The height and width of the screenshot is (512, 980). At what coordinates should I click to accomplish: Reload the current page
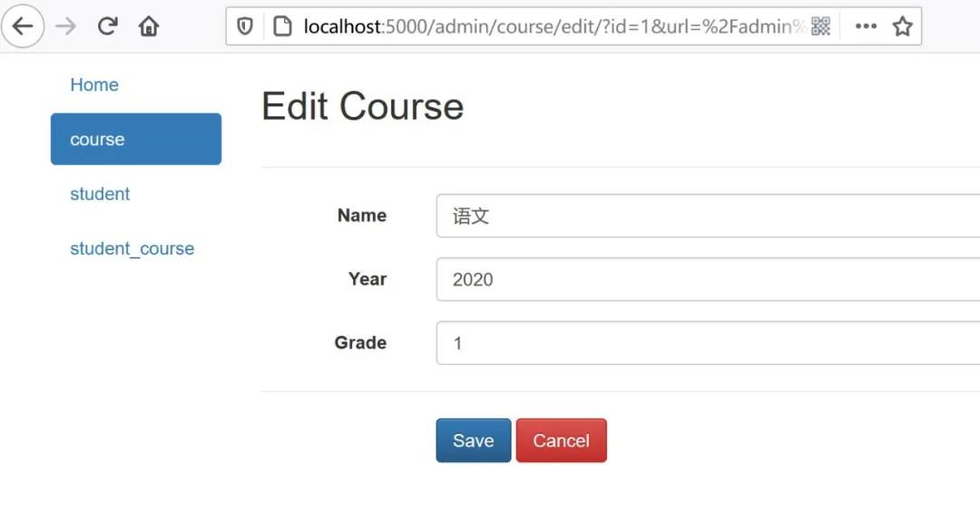[x=107, y=26]
